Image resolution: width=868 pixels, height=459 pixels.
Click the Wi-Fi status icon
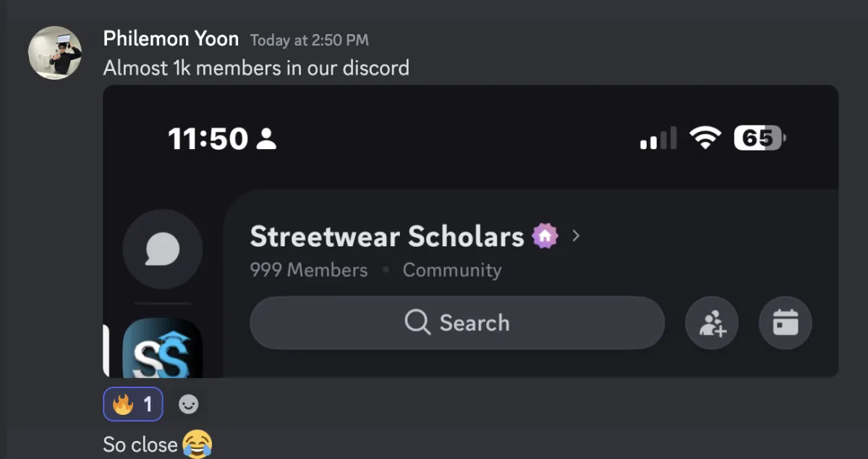click(705, 137)
